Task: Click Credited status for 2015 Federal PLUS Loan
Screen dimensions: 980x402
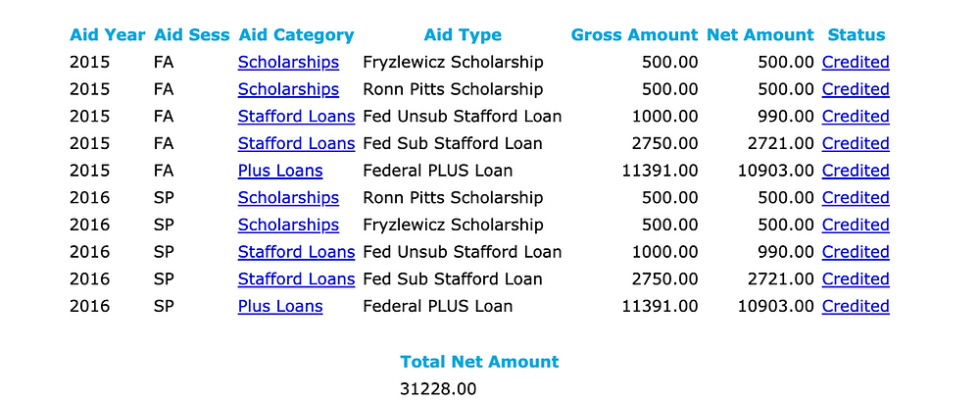Action: 856,171
